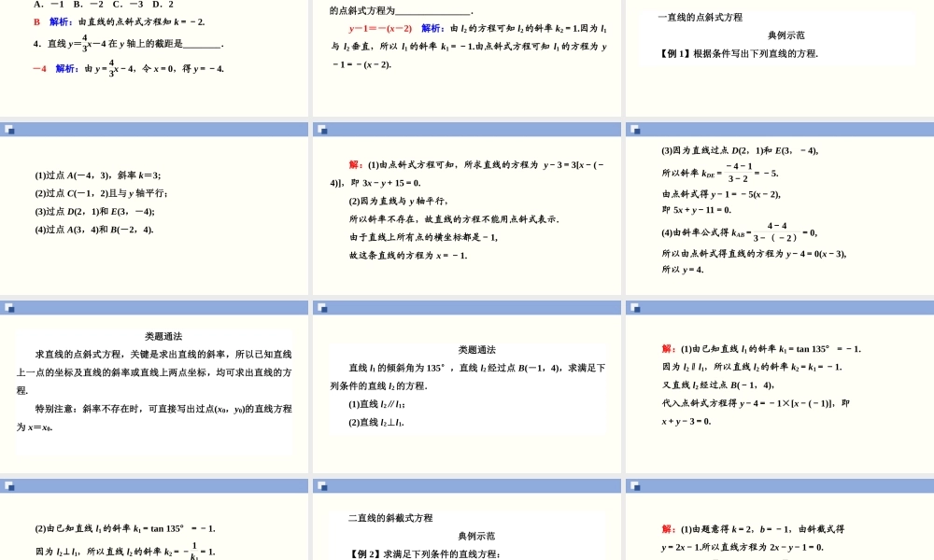Click the text 【例 2】求满足下列条件的直线方程
This screenshot has width=934, height=560.
coord(424,554)
